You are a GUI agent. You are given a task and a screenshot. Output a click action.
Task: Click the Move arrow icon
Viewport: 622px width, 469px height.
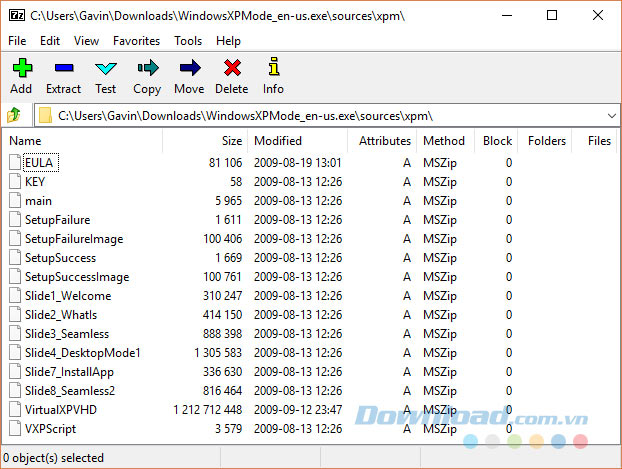tap(190, 68)
